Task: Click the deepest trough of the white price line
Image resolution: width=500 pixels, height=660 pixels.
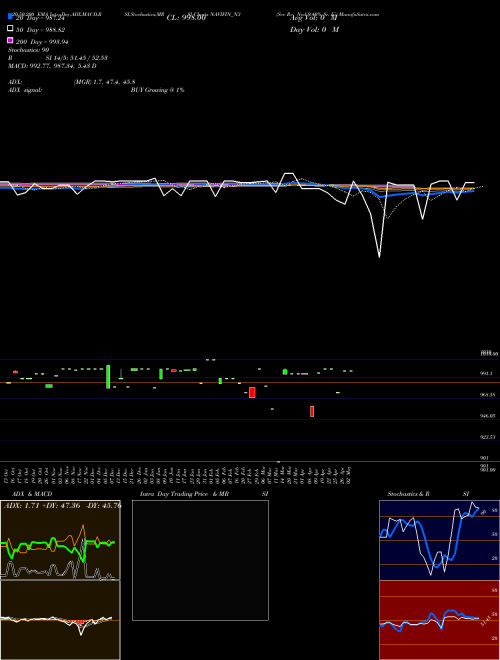Action: [380, 256]
